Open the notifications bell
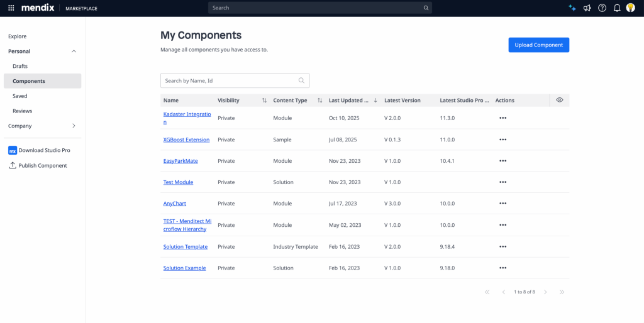 tap(617, 8)
